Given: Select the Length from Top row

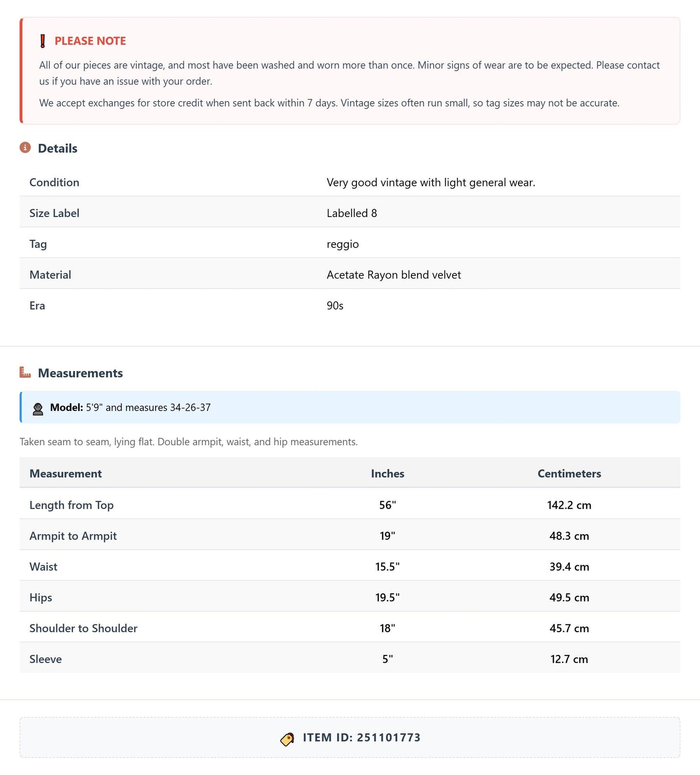Looking at the screenshot, I should click(350, 505).
